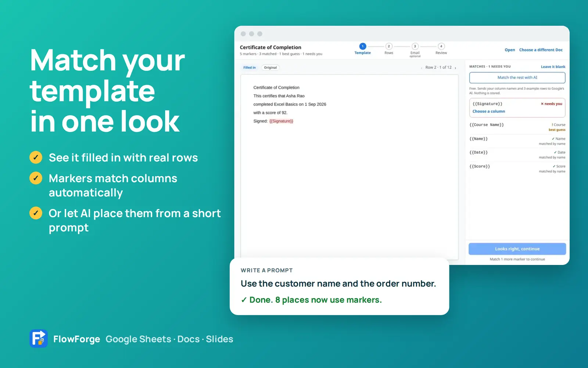Click 'This certifies that Asha Rao' line

[279, 96]
